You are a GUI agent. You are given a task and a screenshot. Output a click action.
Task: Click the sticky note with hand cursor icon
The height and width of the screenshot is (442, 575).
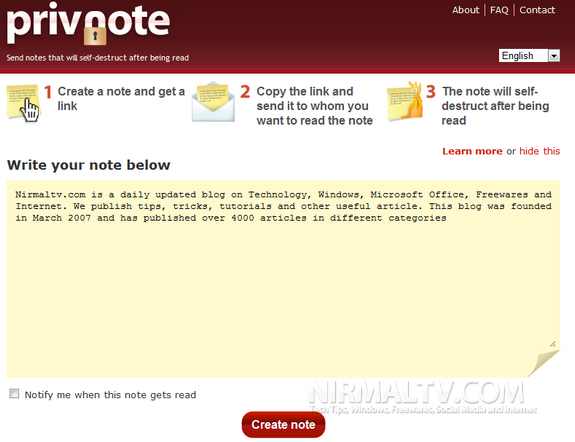coord(23,103)
